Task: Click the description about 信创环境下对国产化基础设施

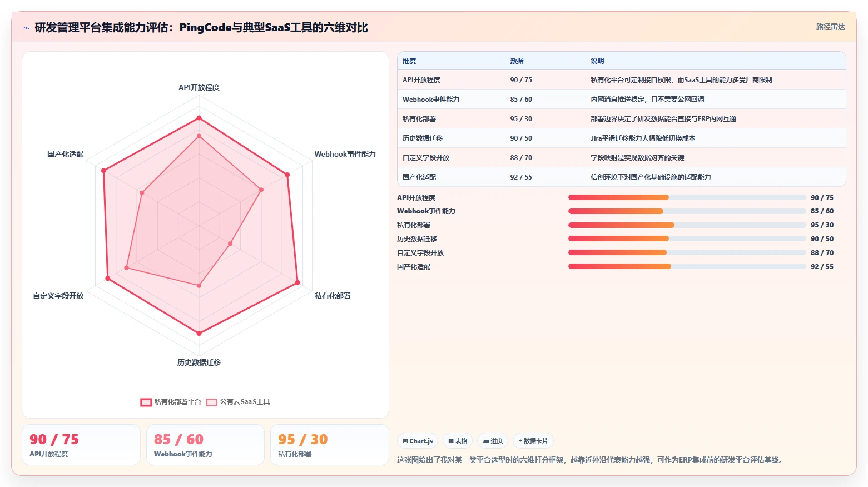Action: [651, 177]
